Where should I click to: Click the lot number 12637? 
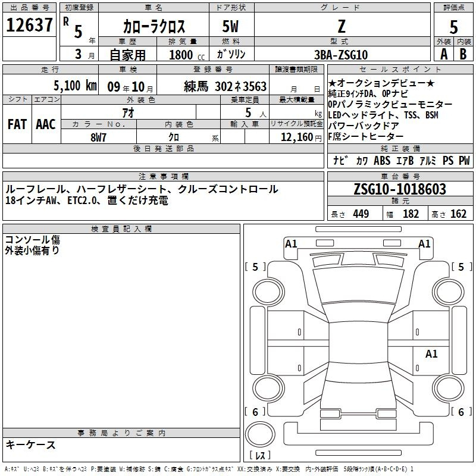pos(29,26)
